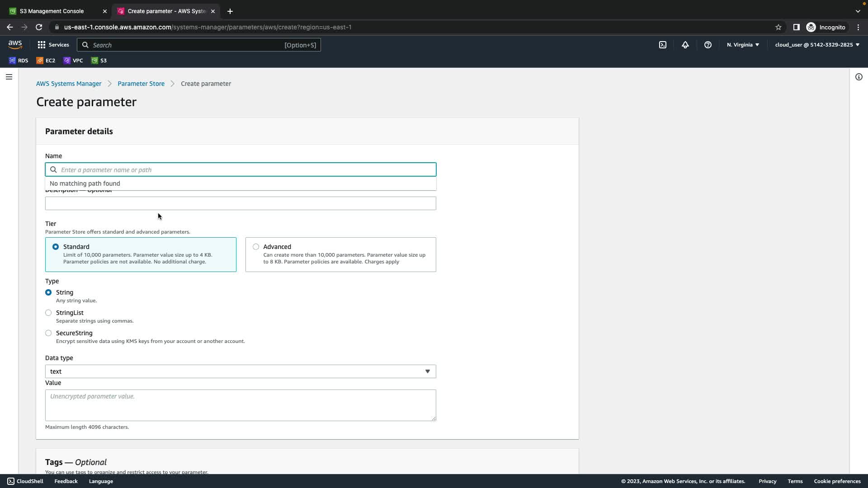The height and width of the screenshot is (488, 868).
Task: Open CloudShell from the top navigation icon
Action: click(x=663, y=45)
